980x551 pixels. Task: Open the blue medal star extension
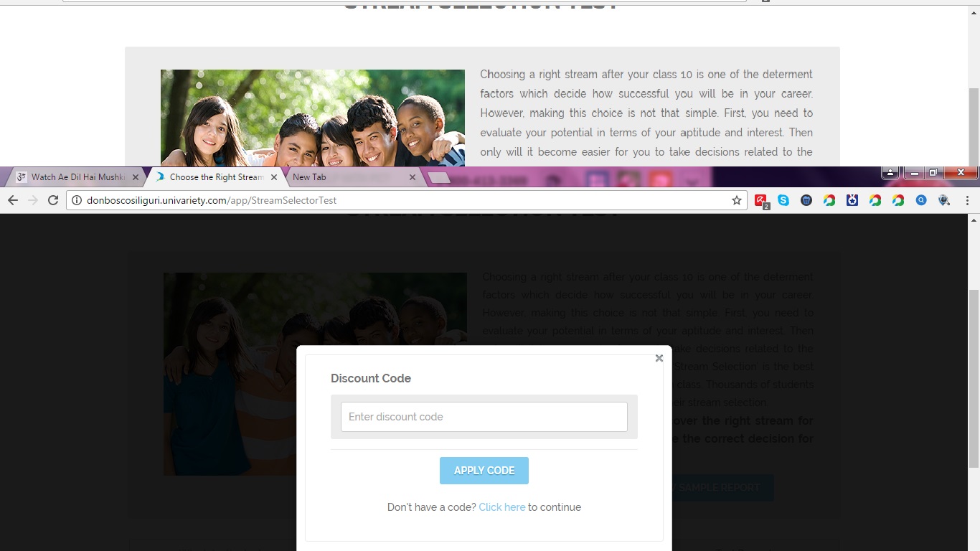(852, 201)
